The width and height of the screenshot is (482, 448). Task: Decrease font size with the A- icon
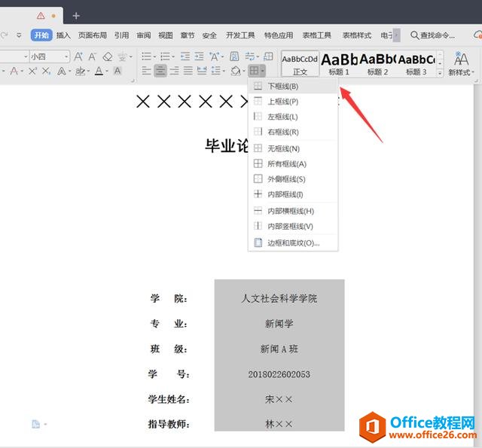(92, 56)
